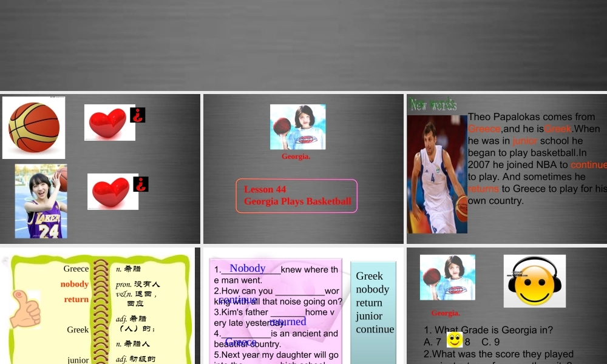Viewport: 607px width, 364px height.
Task: Select the word 'nobody' in vocabulary list
Action: click(x=74, y=284)
